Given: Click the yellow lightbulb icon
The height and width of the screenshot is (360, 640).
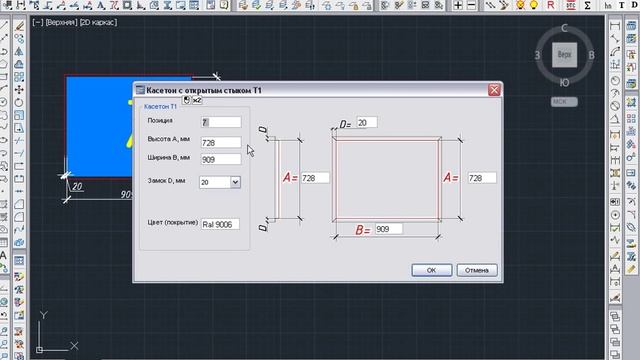Looking at the screenshot, I should pyautogui.click(x=533, y=5).
